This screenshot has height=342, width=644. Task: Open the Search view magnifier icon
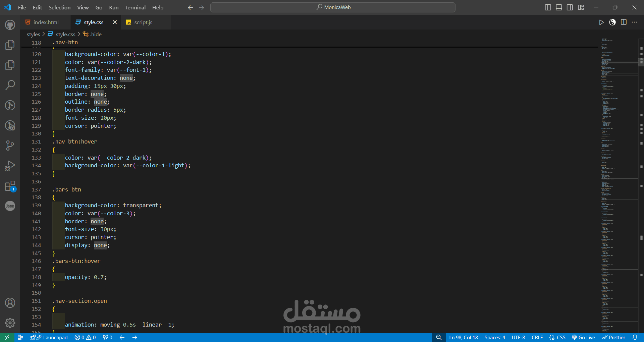(10, 85)
